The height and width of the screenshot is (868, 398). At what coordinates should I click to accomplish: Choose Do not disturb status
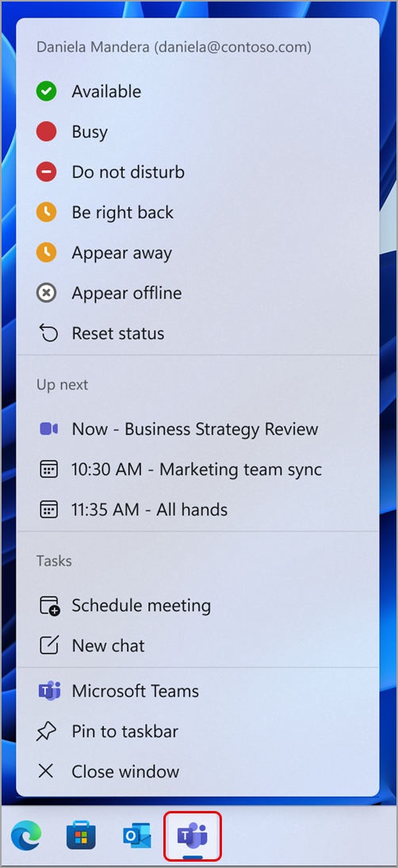pos(198,172)
